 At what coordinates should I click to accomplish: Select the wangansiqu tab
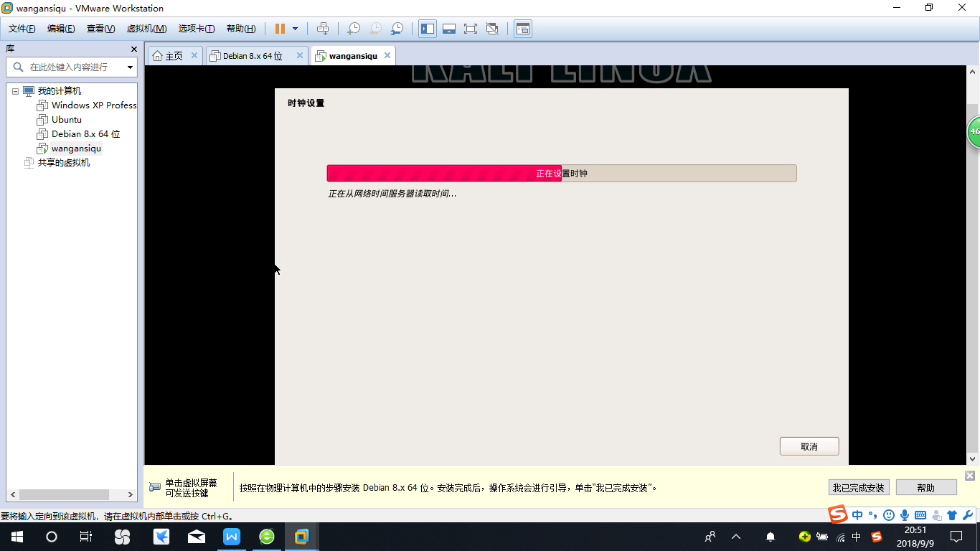click(x=353, y=56)
